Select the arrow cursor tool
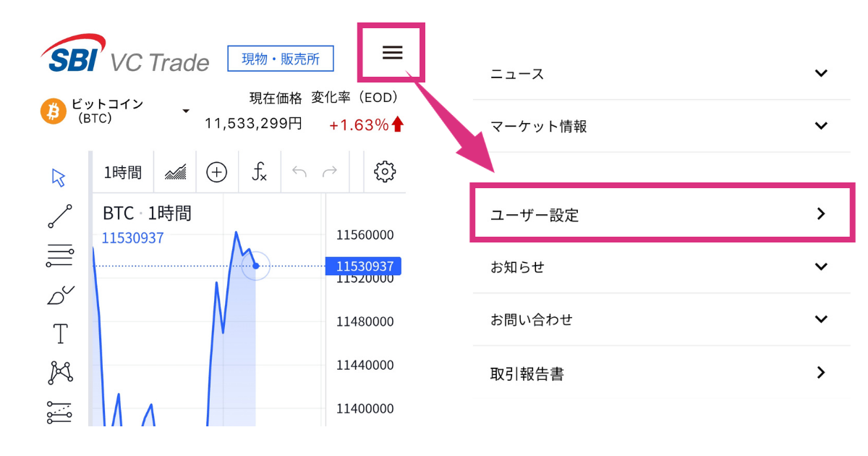 click(x=59, y=177)
